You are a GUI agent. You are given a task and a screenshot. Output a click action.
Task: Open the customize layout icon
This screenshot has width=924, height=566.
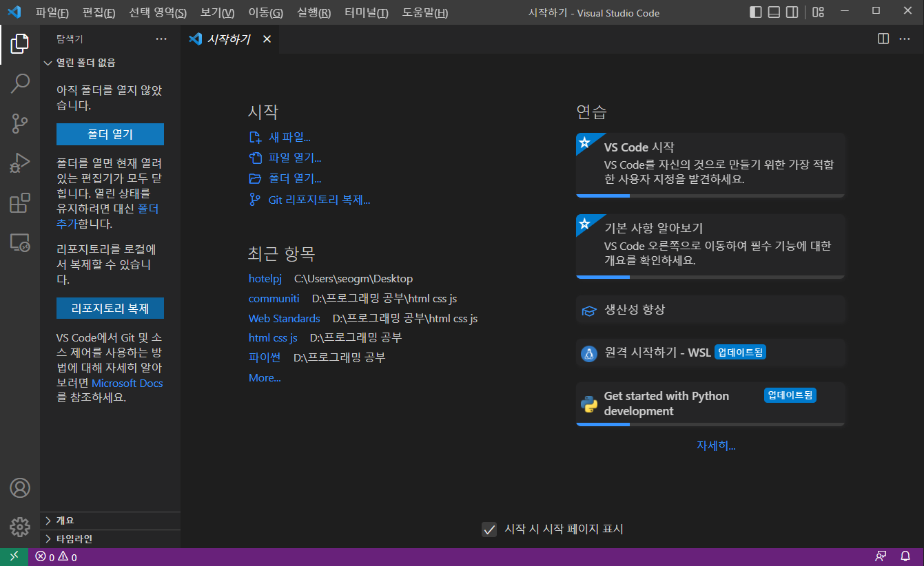[x=818, y=12]
